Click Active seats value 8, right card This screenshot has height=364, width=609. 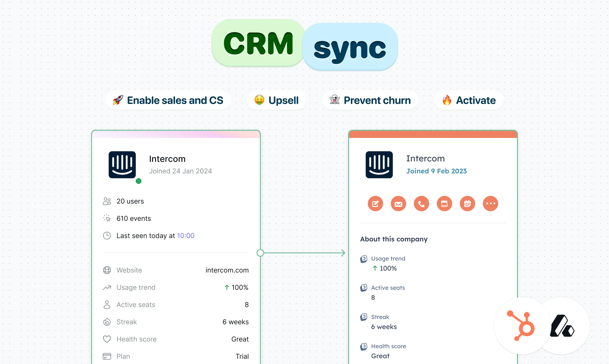[x=373, y=297]
